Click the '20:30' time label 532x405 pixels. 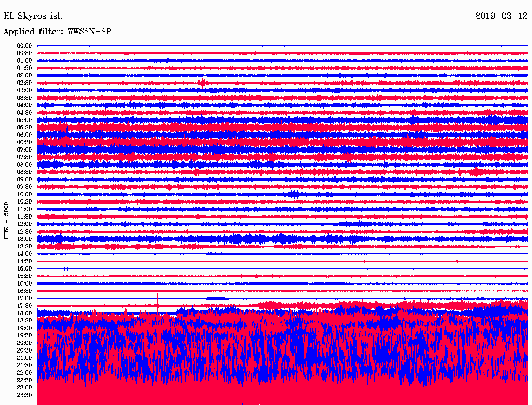(x=24, y=350)
